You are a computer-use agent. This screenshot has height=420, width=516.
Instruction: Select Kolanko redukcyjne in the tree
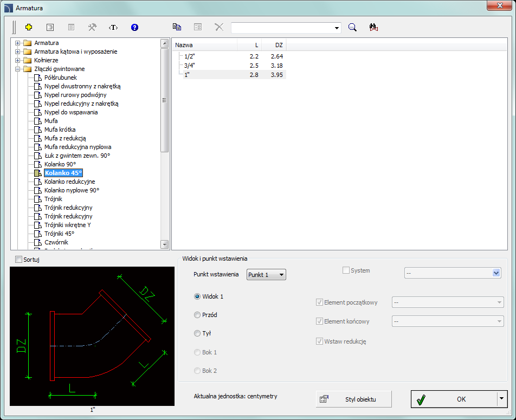click(70, 182)
